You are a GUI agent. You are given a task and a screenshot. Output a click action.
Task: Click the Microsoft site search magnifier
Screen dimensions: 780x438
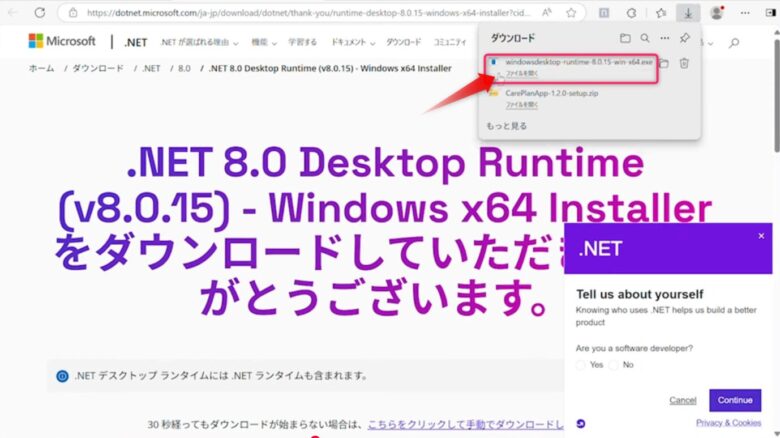coord(735,43)
